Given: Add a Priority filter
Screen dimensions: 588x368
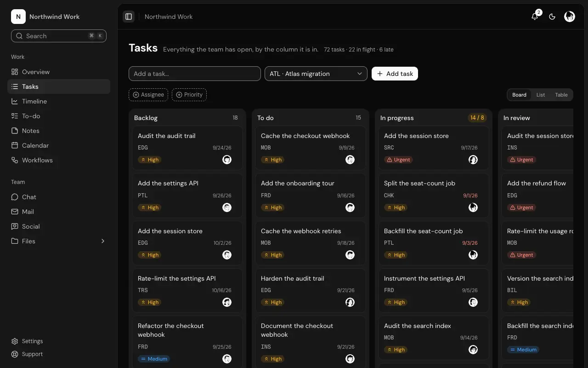Looking at the screenshot, I should click(x=189, y=95).
